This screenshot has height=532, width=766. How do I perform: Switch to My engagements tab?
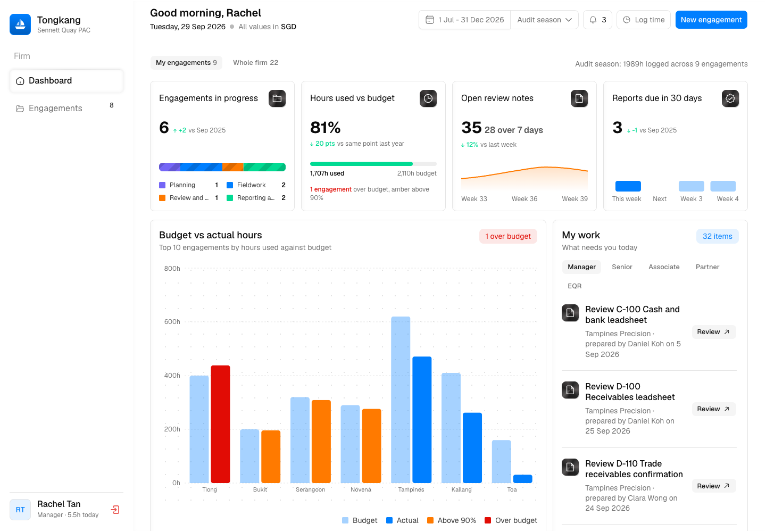186,63
